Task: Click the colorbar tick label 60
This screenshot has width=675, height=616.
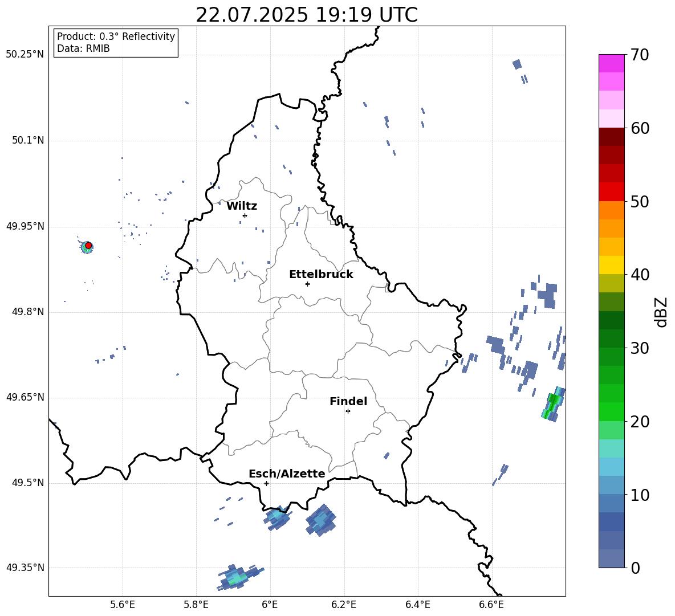Action: click(640, 128)
